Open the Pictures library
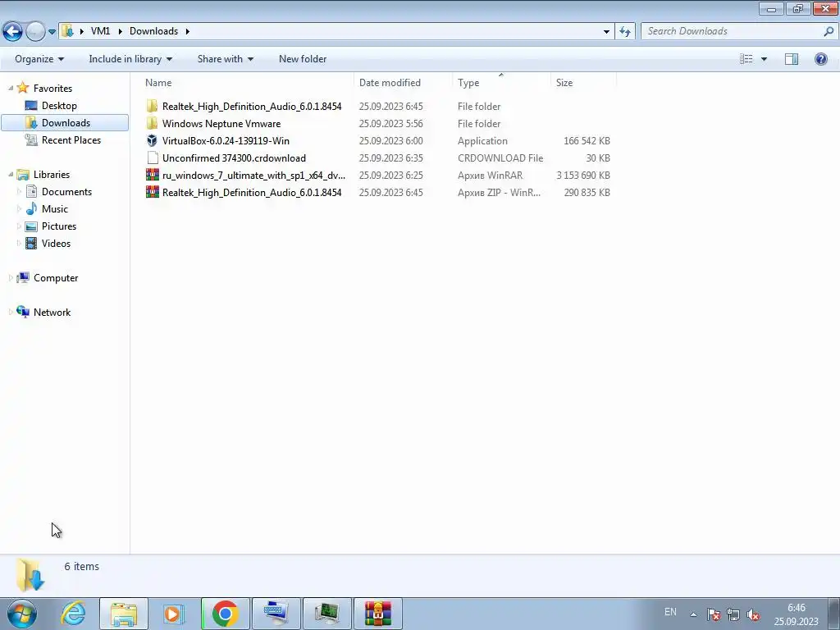This screenshot has width=840, height=630. coord(59,226)
